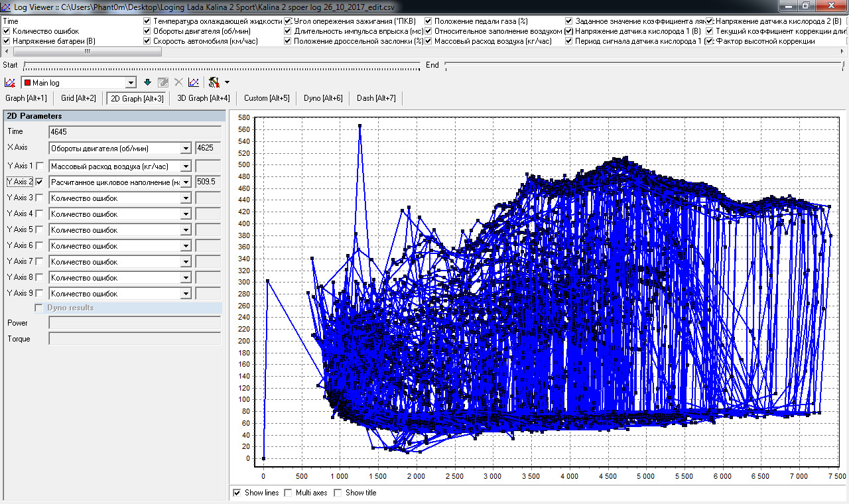Uncheck the Show lines checkbox

pos(237,493)
